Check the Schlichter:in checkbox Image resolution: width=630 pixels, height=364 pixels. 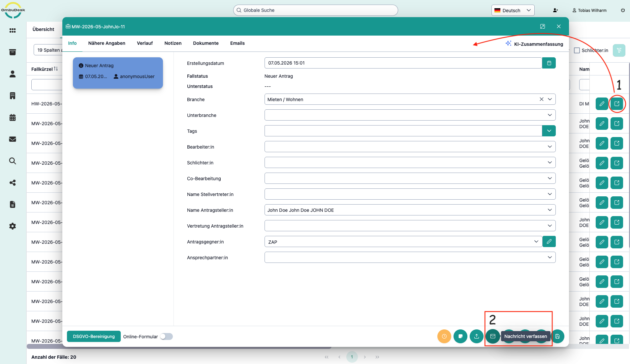coord(577,50)
